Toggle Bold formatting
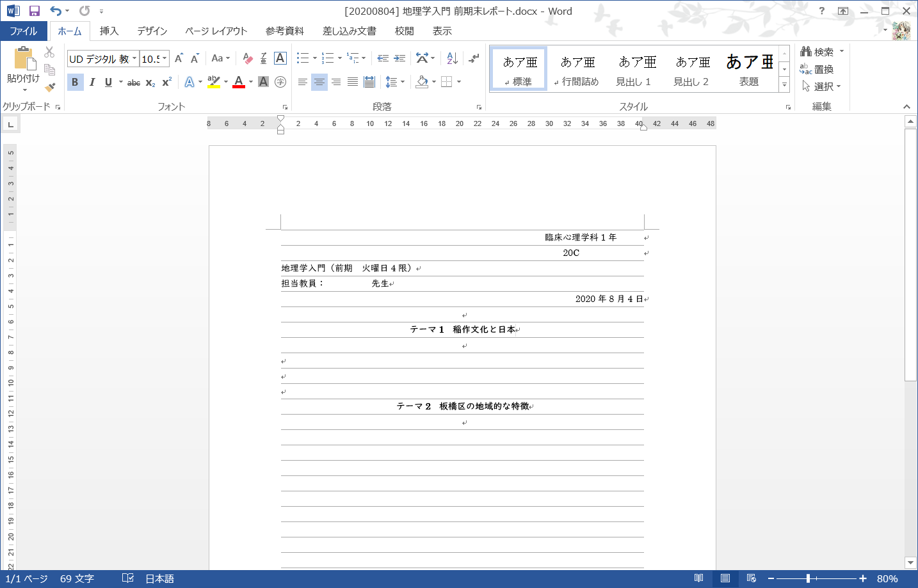 coord(75,82)
